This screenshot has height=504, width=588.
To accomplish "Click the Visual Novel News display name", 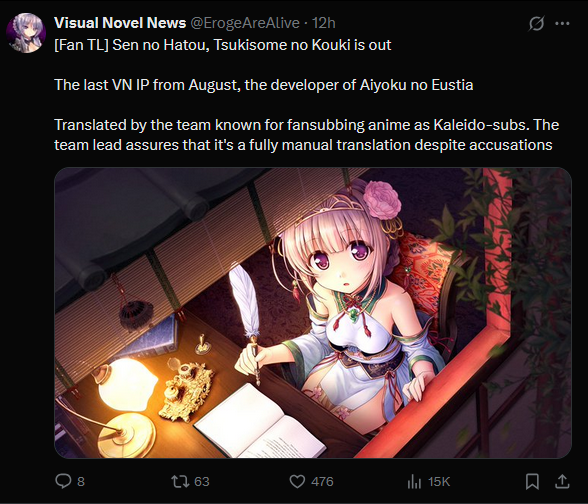I will click(x=120, y=23).
